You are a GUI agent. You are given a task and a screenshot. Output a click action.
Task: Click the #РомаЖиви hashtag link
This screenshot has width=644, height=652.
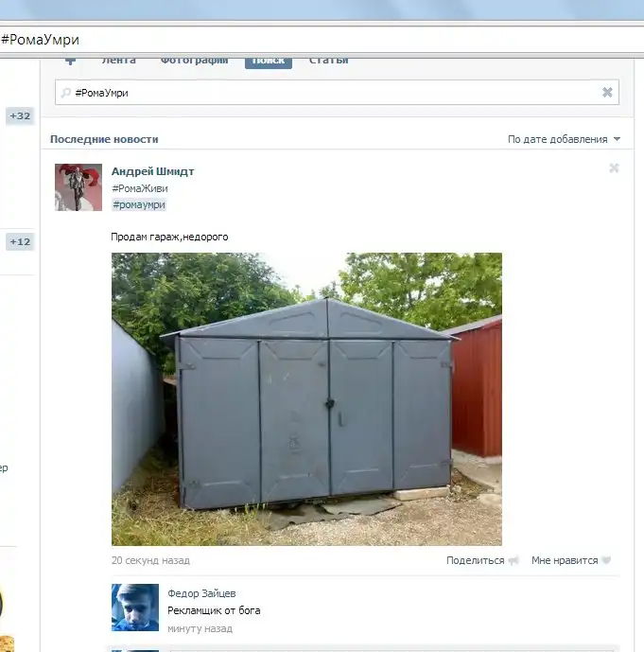140,188
